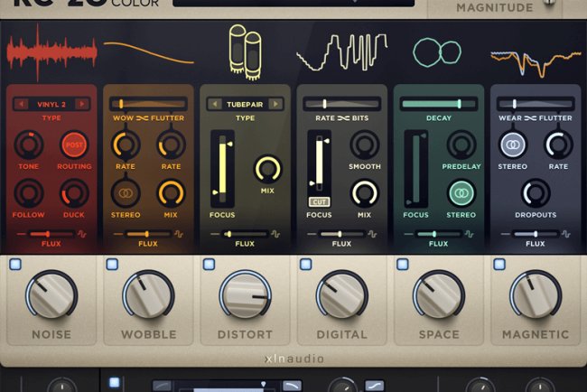Enable the Magnetic module power checkbox
This screenshot has width=587, height=392.
click(499, 265)
